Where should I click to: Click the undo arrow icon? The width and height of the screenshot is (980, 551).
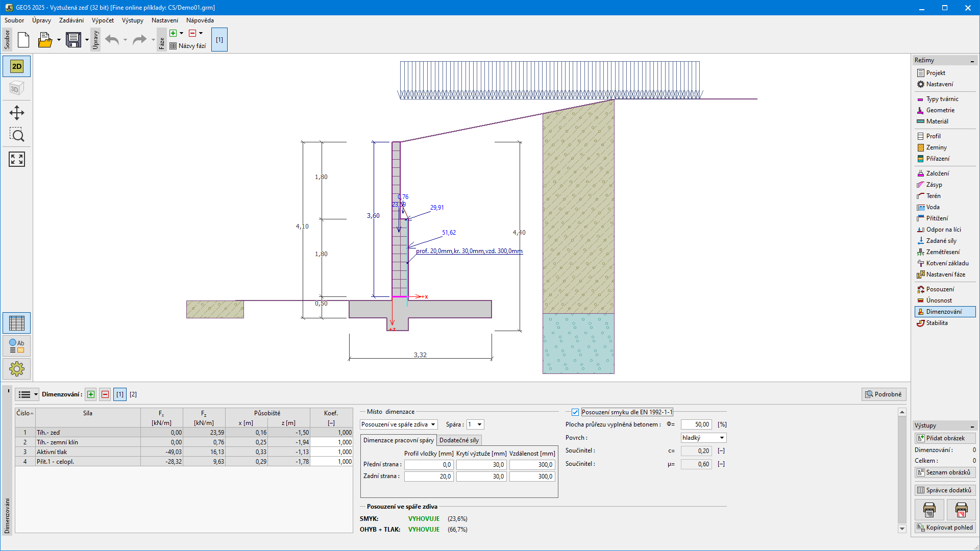point(112,40)
